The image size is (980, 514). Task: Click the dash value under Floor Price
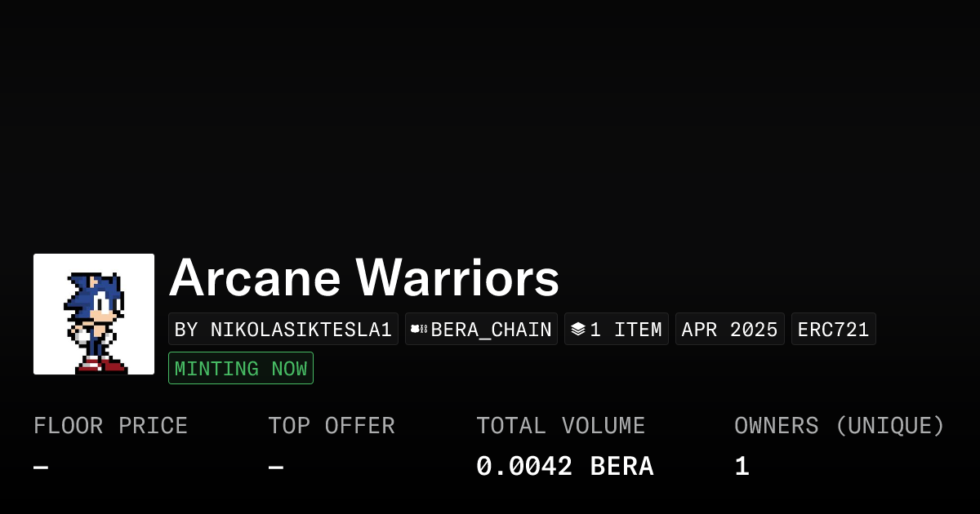[41, 467]
